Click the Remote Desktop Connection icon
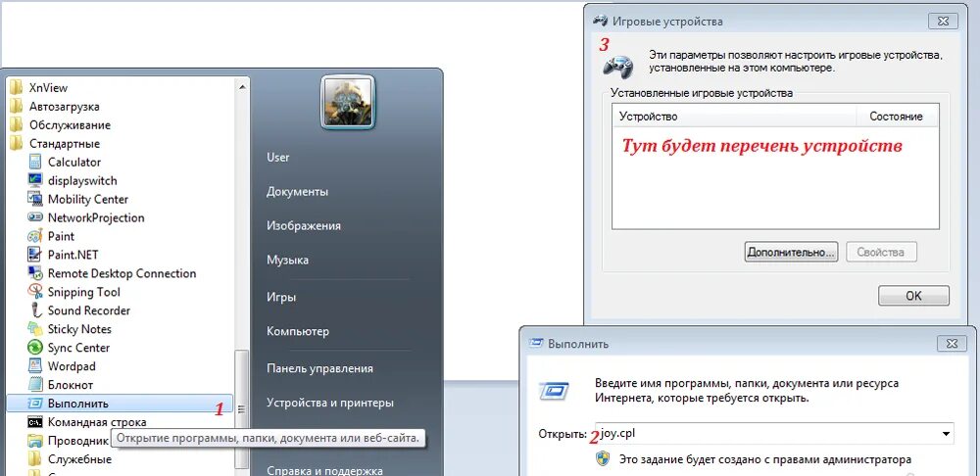980x476 pixels. pos(35,273)
